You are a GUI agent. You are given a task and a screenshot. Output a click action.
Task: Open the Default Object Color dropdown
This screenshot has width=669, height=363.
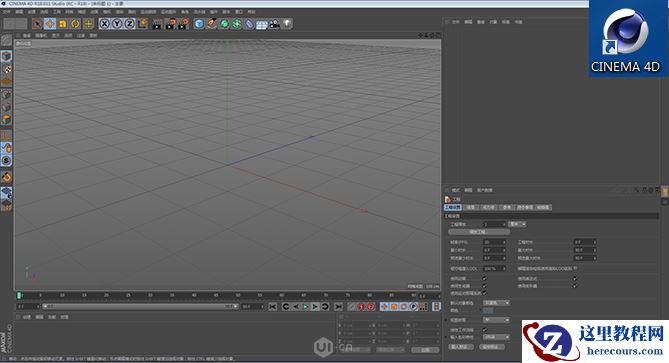[x=496, y=302]
